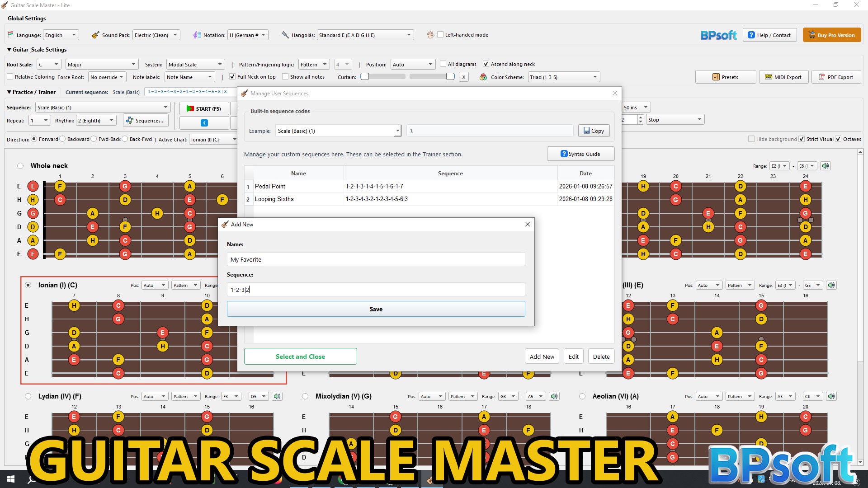
Task: Click the left Curtain slider handle
Action: [x=365, y=76]
